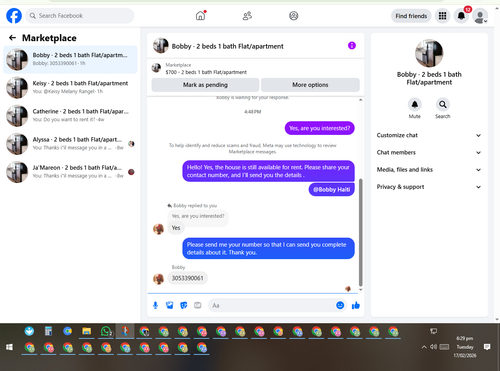Open the $700 - 2 beds listing link
Viewport: 500px width, 371px height.
coord(206,72)
